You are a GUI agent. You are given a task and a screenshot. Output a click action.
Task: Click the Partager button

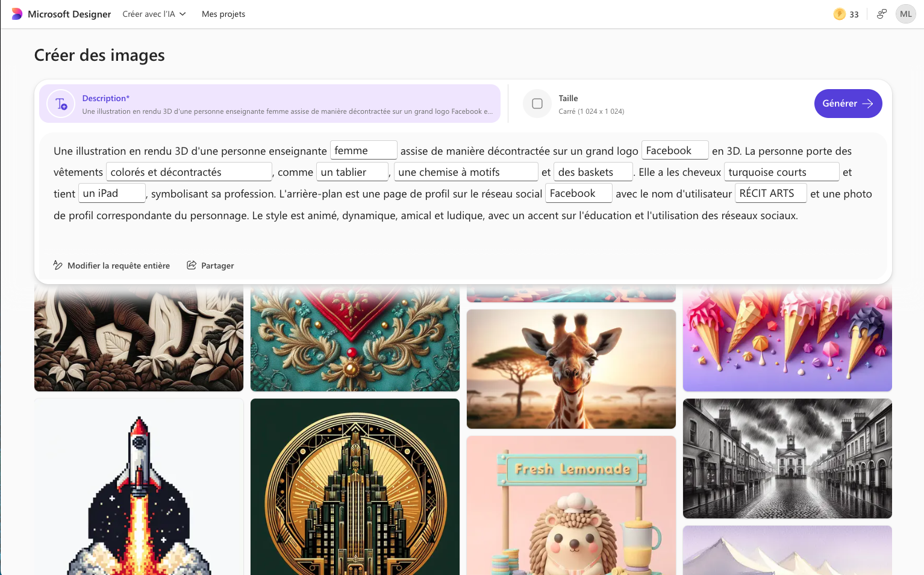tap(210, 266)
